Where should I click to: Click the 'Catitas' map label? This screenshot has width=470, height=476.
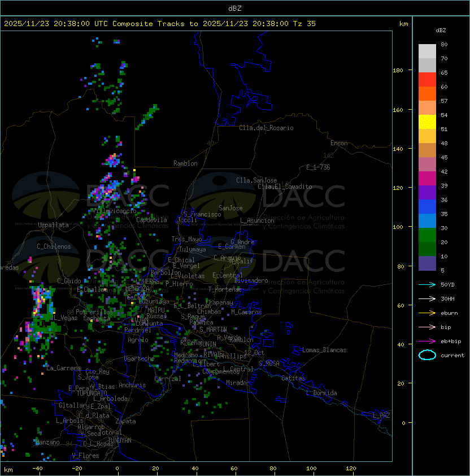point(293,378)
